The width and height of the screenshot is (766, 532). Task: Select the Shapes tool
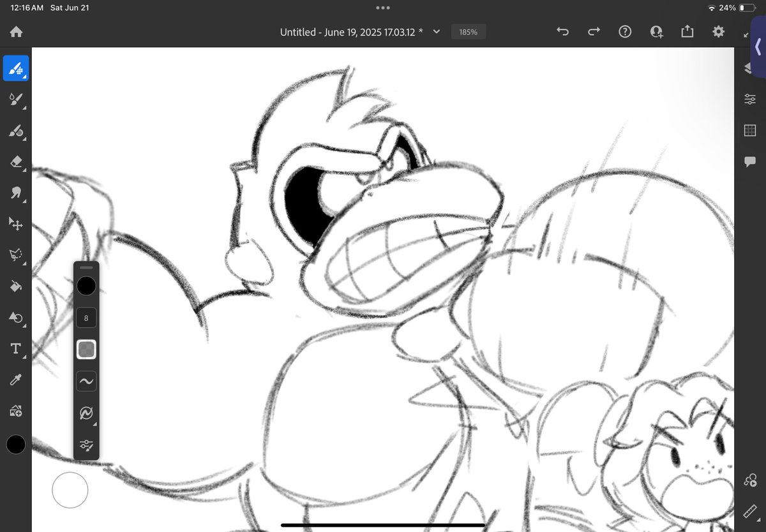tap(16, 318)
